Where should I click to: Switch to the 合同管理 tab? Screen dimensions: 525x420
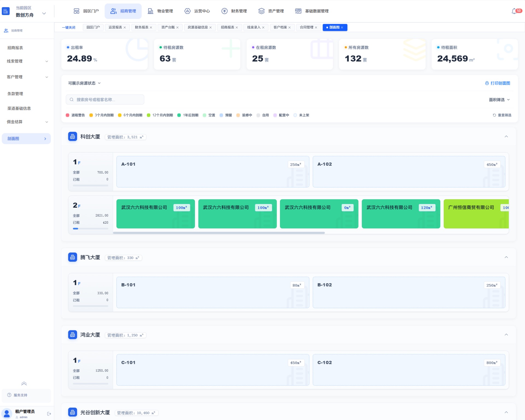tap(308, 27)
